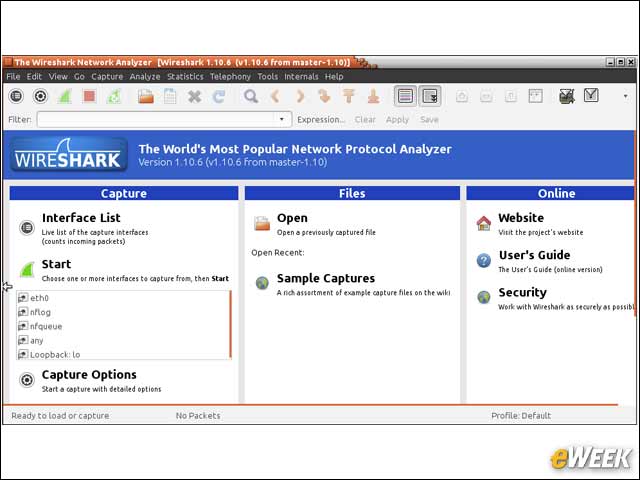640x480 pixels.
Task: Open the Security link under Online
Action: pyautogui.click(x=522, y=292)
